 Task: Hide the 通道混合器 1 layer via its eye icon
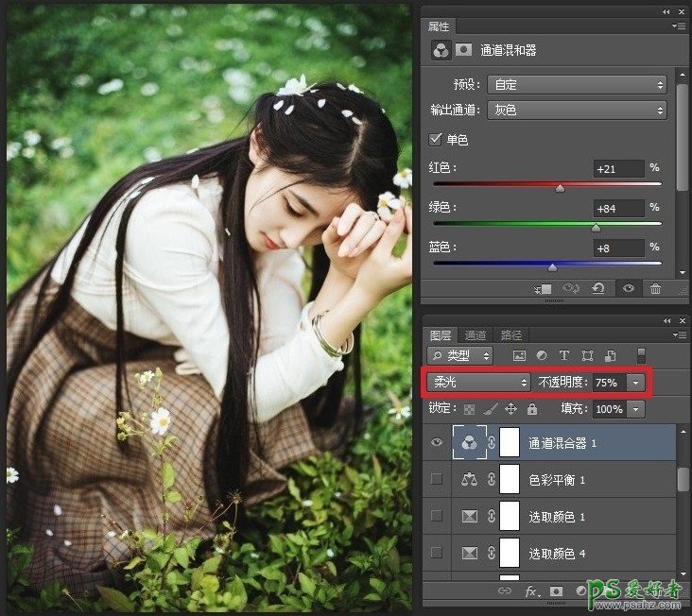coord(437,441)
